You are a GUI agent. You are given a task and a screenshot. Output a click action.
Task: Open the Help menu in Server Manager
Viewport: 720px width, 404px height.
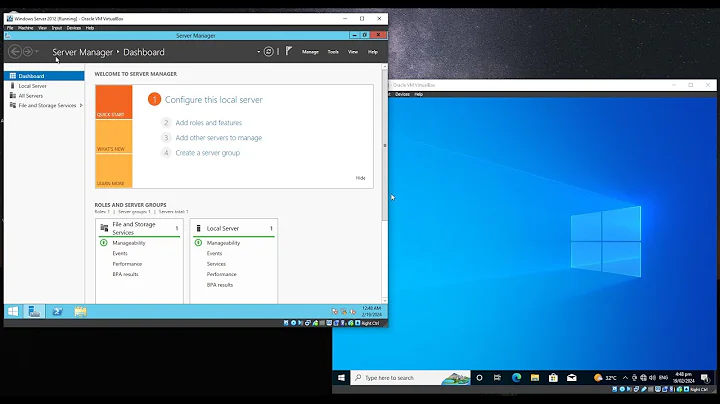click(x=373, y=52)
